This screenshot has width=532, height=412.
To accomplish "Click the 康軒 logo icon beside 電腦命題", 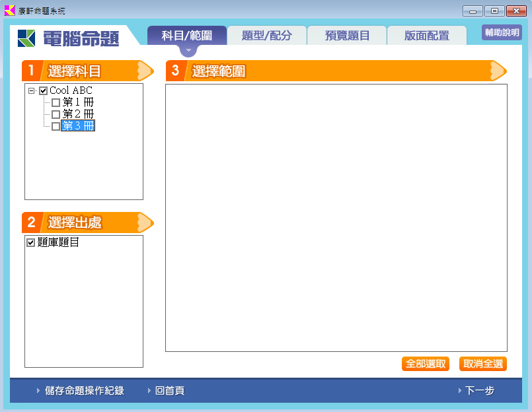I will coord(27,38).
